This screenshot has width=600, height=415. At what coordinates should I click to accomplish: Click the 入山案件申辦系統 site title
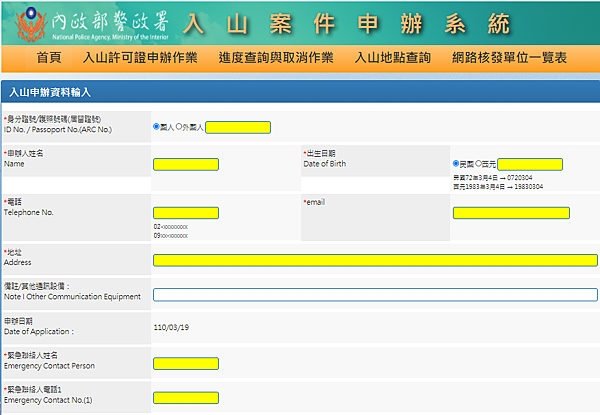(347, 24)
